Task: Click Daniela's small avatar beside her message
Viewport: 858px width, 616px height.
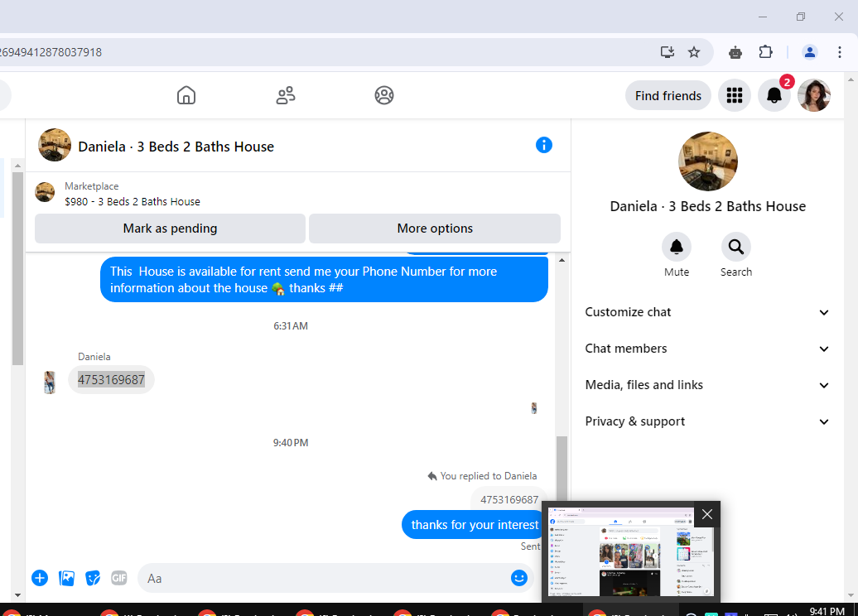Action: (x=50, y=382)
